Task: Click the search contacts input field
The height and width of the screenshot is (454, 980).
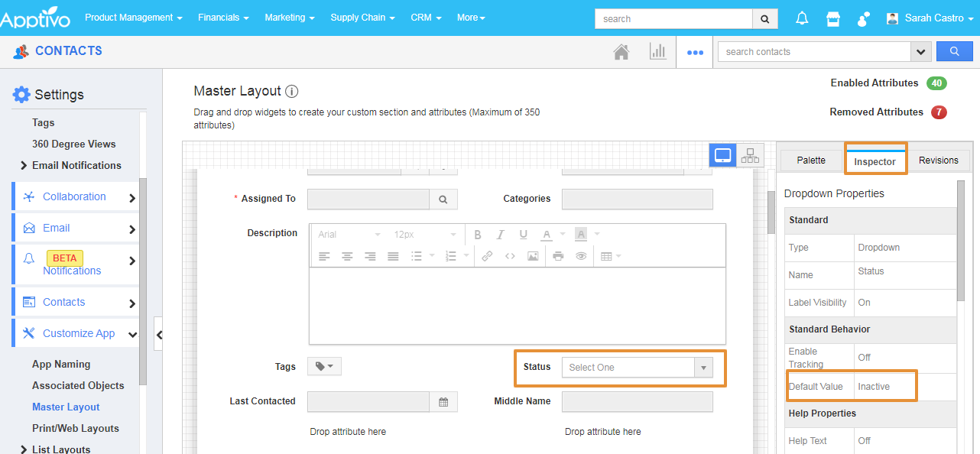Action: tap(813, 52)
